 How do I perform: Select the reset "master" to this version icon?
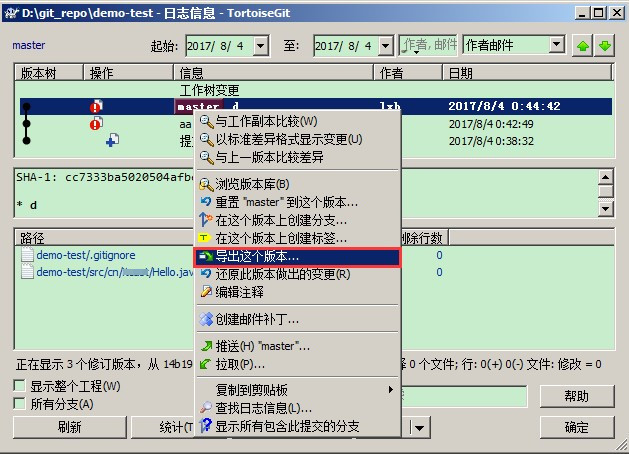pos(206,201)
